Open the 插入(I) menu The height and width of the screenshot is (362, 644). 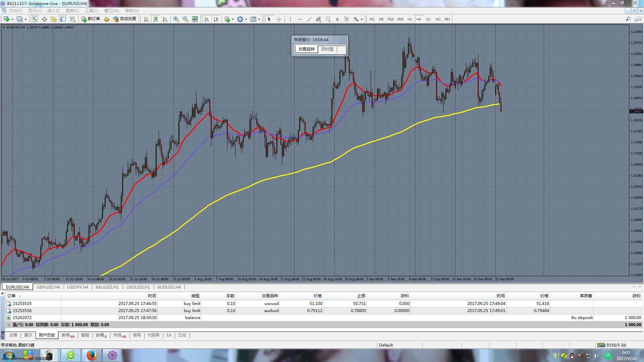53,11
